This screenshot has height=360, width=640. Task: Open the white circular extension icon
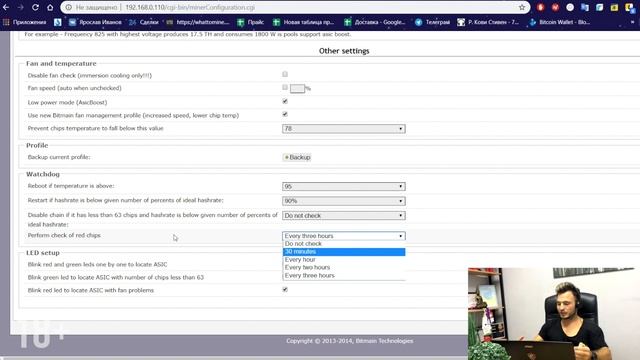click(570, 7)
